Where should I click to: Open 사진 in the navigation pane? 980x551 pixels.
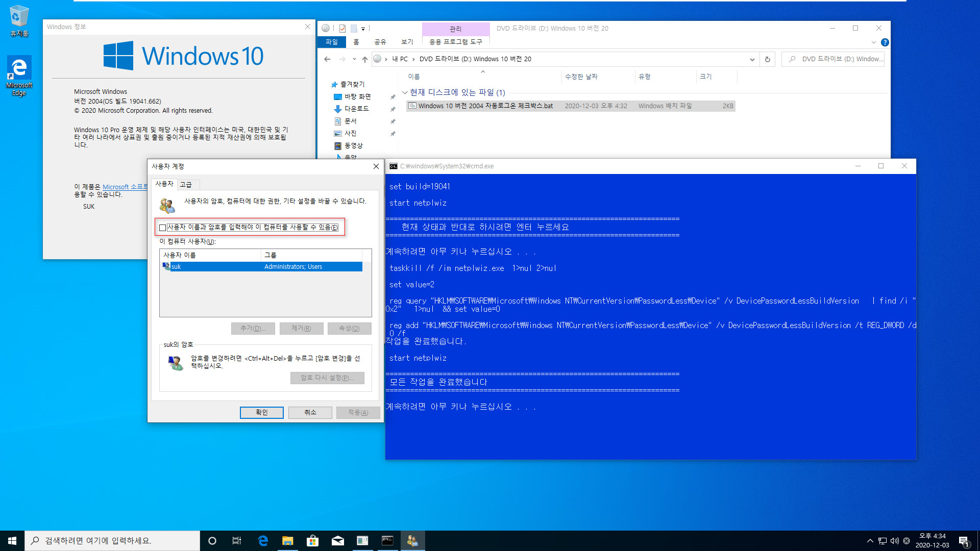click(x=350, y=133)
